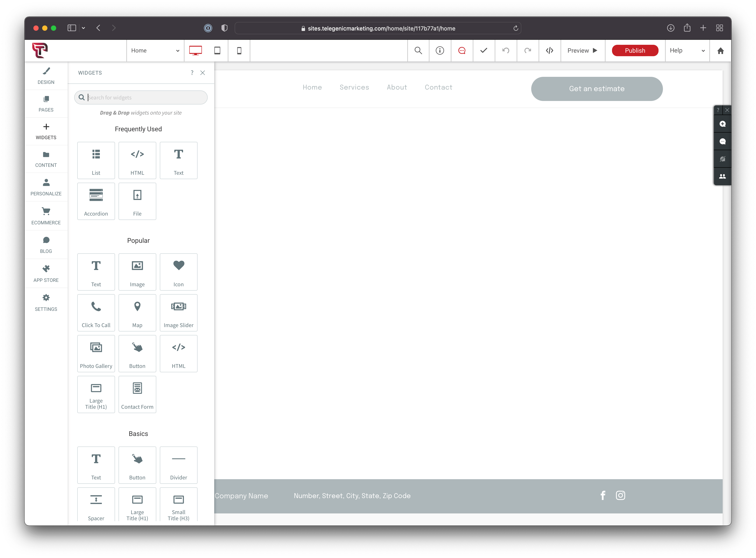The height and width of the screenshot is (558, 756).
Task: Publish the site
Action: pos(635,51)
